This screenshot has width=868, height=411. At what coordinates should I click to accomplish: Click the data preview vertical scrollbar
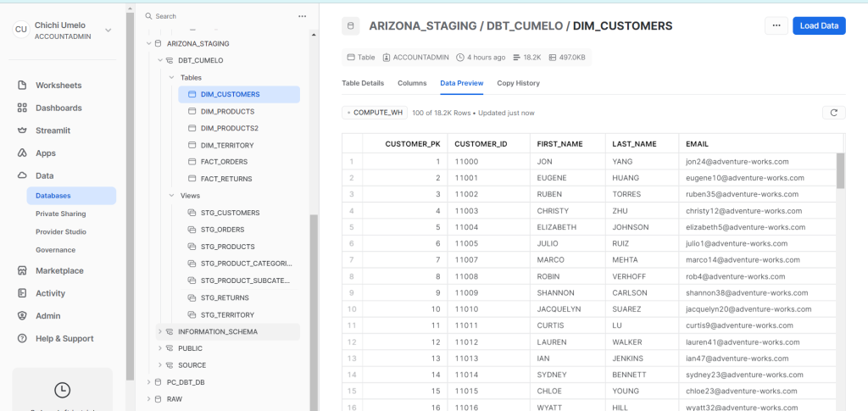pos(840,171)
